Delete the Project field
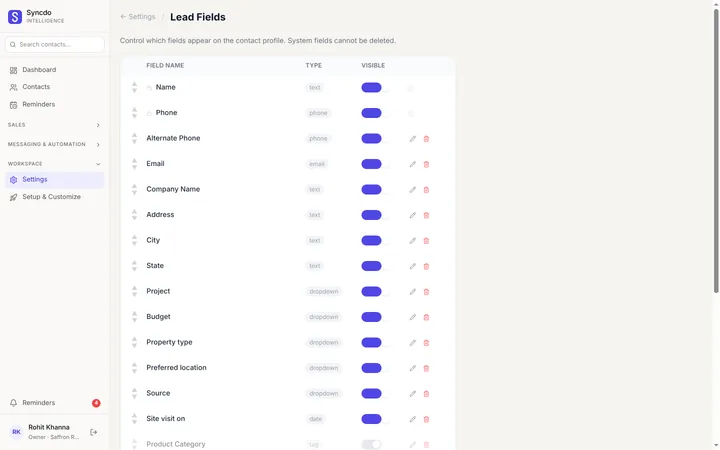The width and height of the screenshot is (720, 450). point(426,292)
